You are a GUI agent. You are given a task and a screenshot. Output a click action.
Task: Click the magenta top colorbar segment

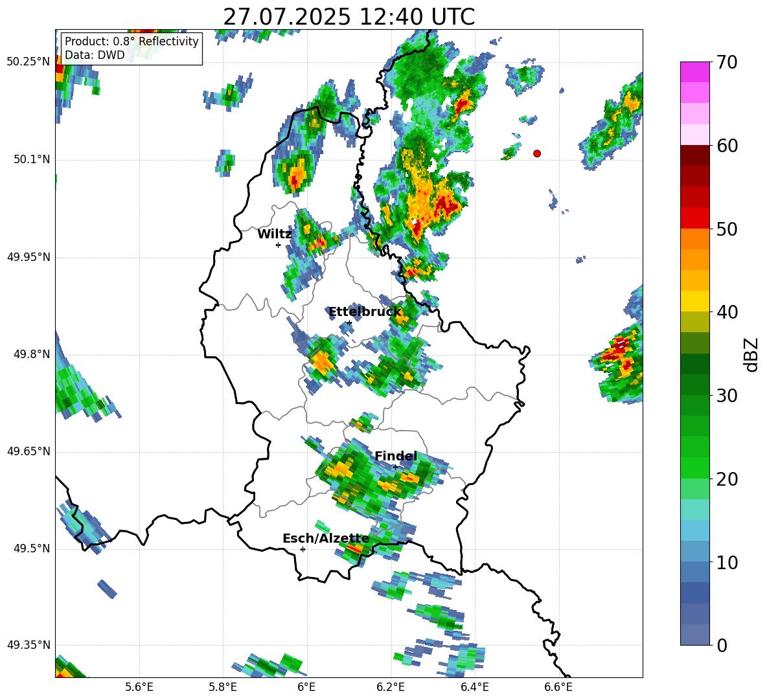(694, 72)
